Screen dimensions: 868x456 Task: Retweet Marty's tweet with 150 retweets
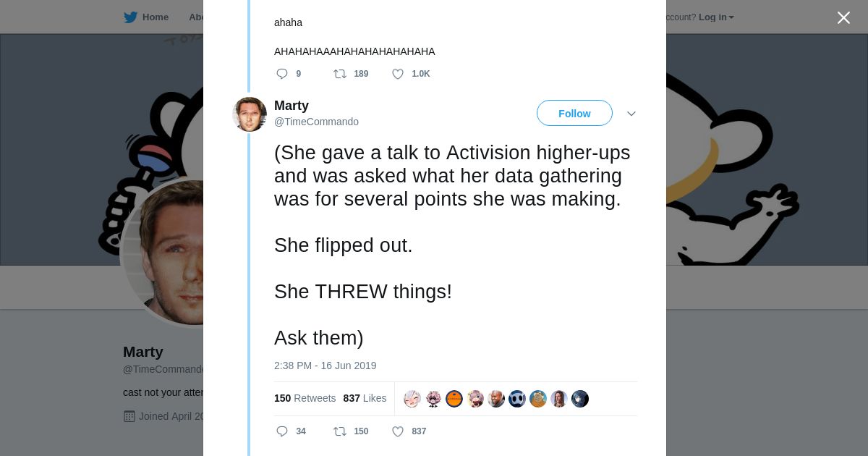point(339,431)
